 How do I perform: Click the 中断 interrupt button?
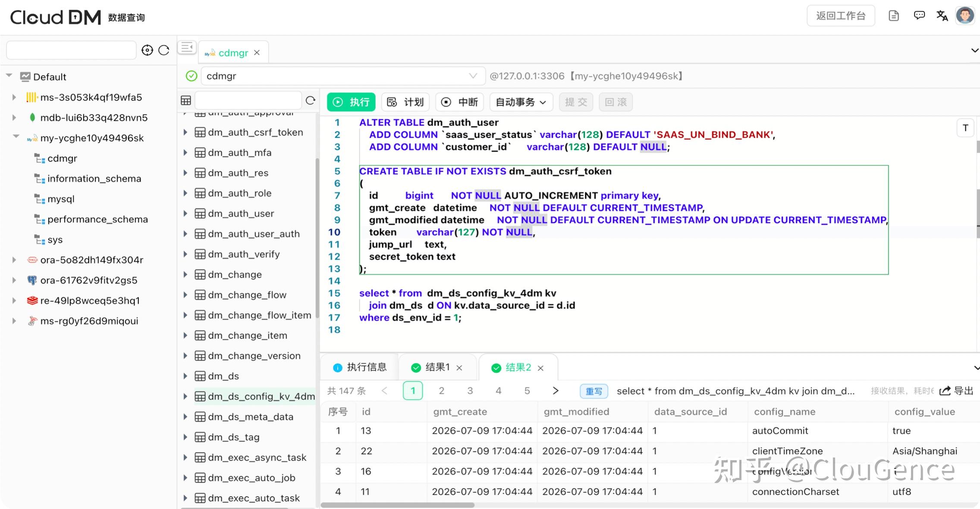(459, 102)
